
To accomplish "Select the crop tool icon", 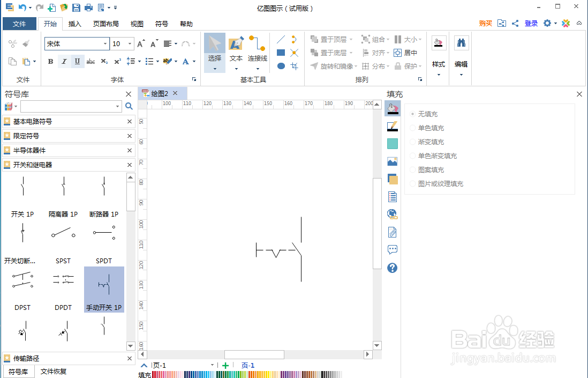I will 295,66.
